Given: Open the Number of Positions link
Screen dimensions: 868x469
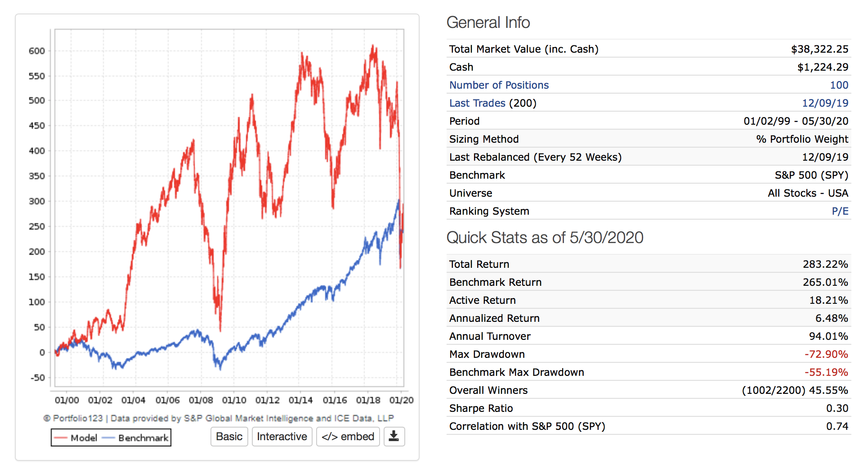Looking at the screenshot, I should 499,85.
